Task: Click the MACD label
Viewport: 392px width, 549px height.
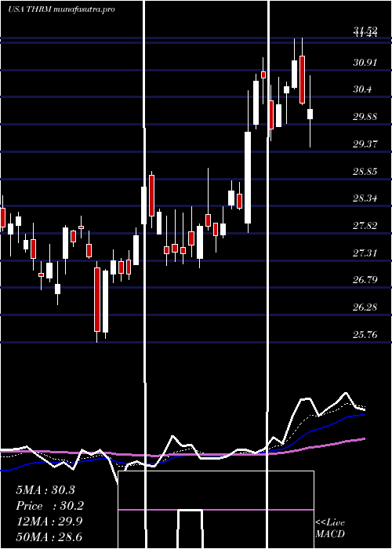Action: coord(330,534)
